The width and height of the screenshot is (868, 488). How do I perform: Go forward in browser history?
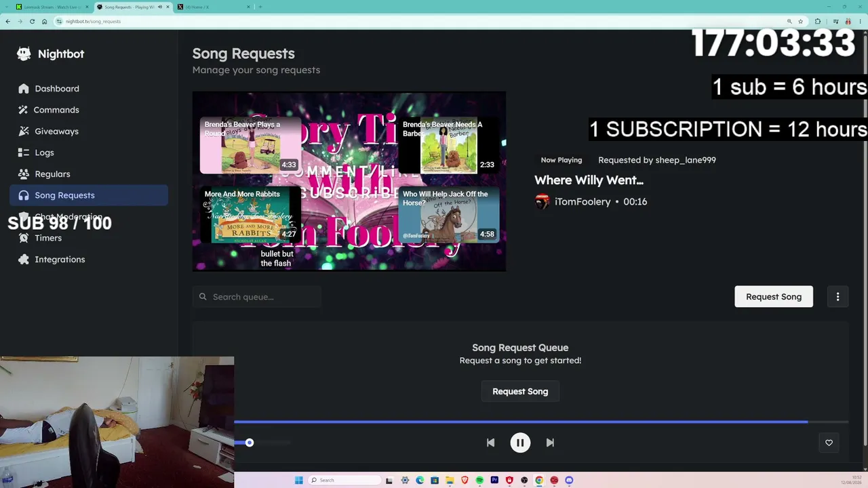[x=20, y=22]
